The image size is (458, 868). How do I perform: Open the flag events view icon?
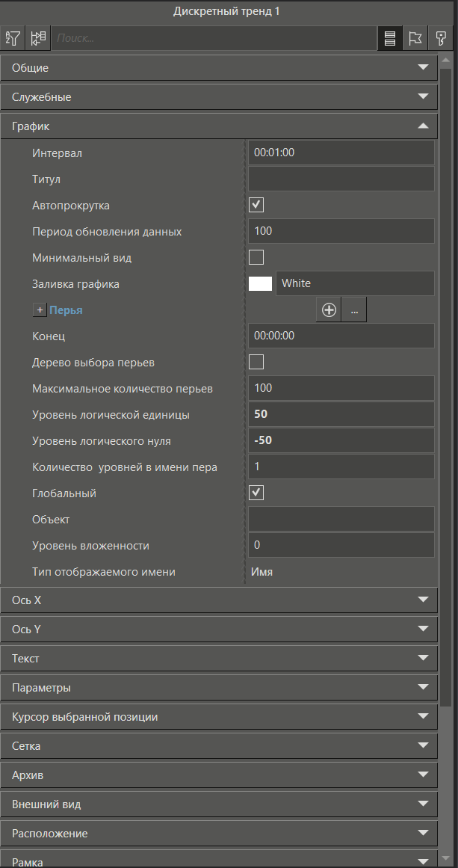click(415, 39)
